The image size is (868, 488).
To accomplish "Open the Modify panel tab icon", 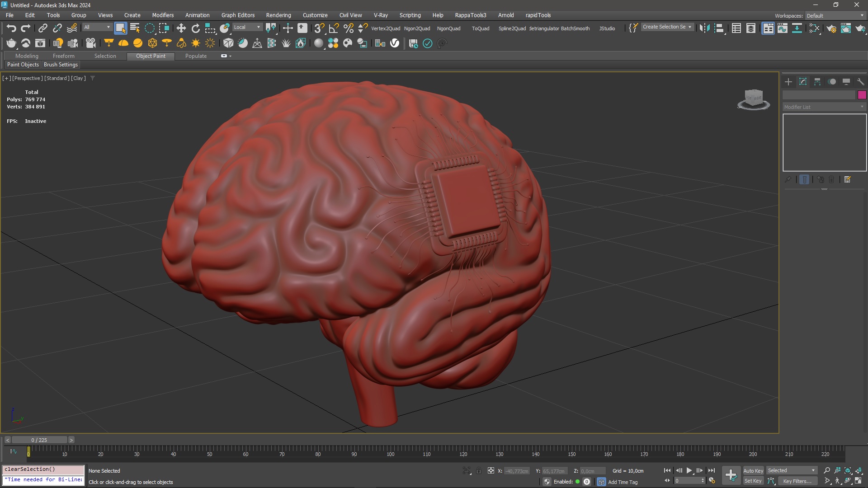I will coord(803,82).
